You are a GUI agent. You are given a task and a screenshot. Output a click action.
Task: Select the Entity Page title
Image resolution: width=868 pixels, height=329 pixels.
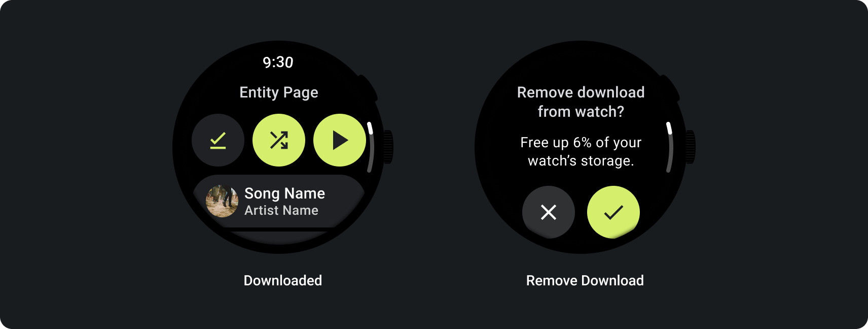tap(279, 92)
